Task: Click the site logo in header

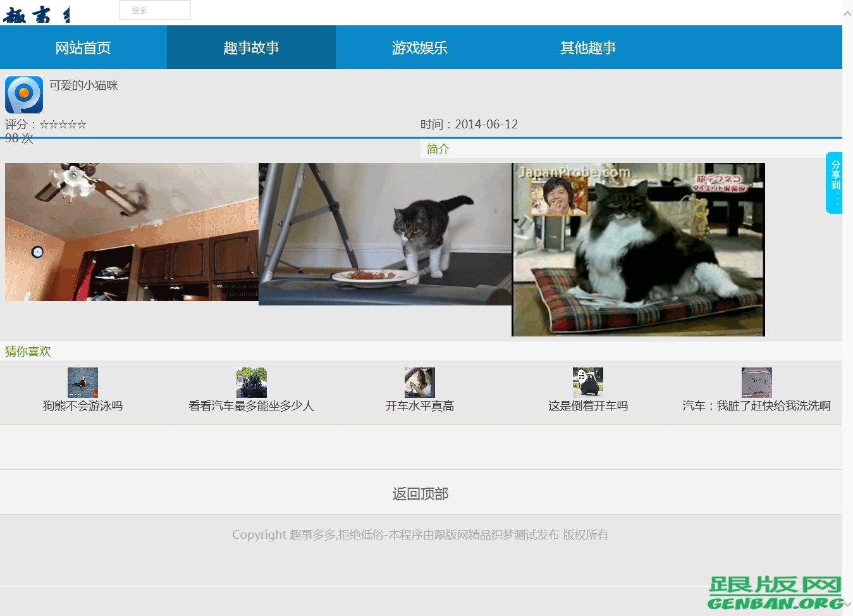Action: pos(37,15)
